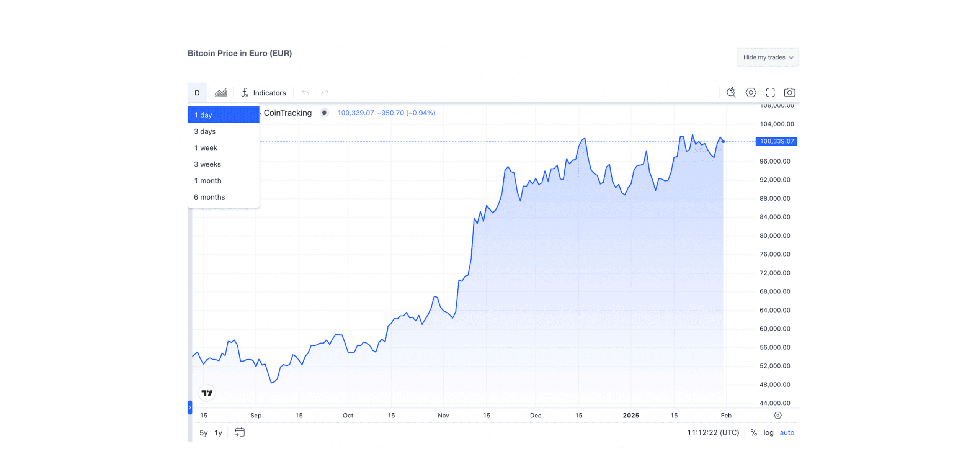The width and height of the screenshot is (980, 450).
Task: Change chart style using the chart type icon
Action: tap(221, 92)
